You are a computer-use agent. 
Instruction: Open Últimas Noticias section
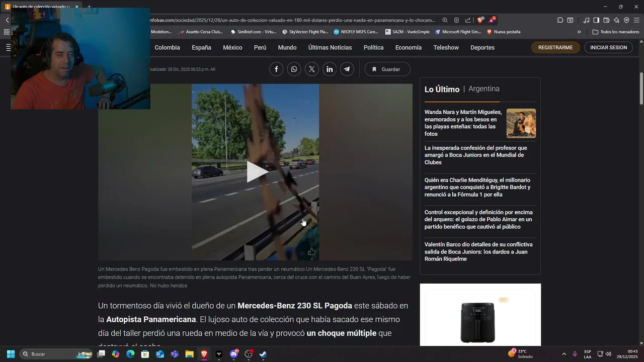coord(330,47)
